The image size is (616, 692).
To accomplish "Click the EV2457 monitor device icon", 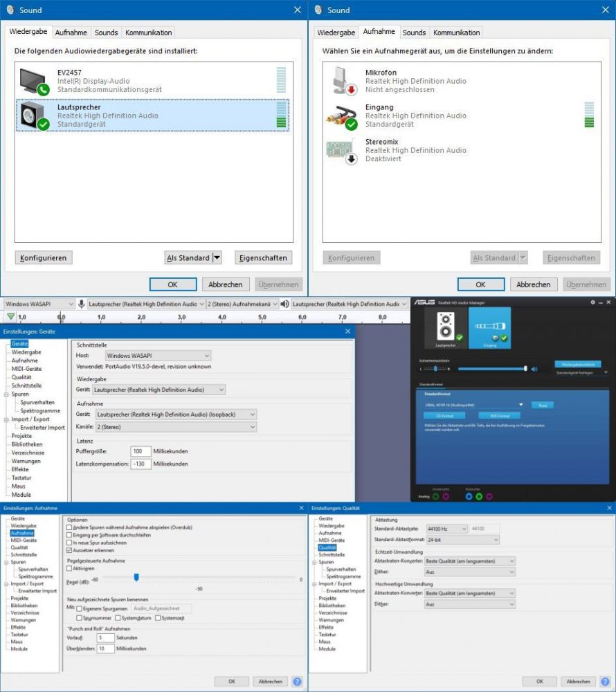I will pos(33,81).
